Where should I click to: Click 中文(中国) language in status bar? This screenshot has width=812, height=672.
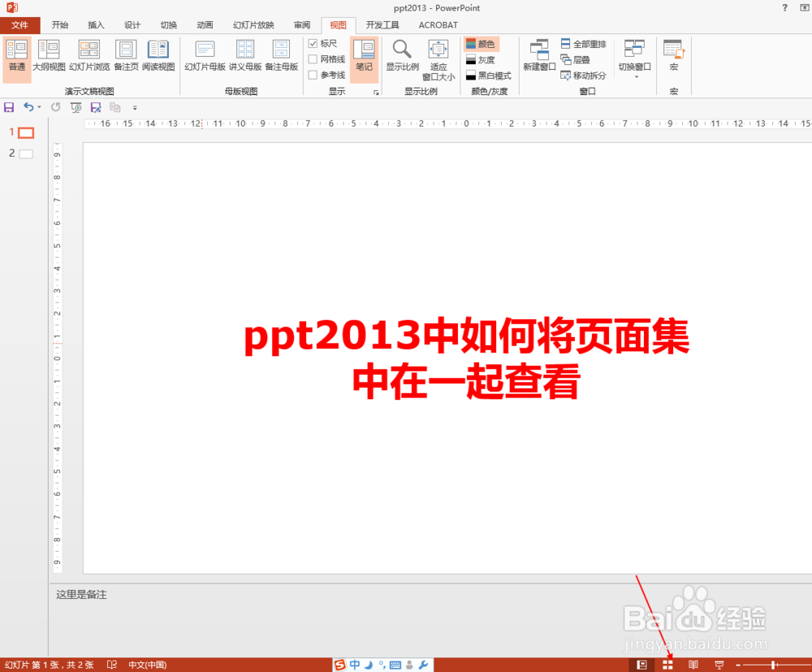tap(146, 665)
